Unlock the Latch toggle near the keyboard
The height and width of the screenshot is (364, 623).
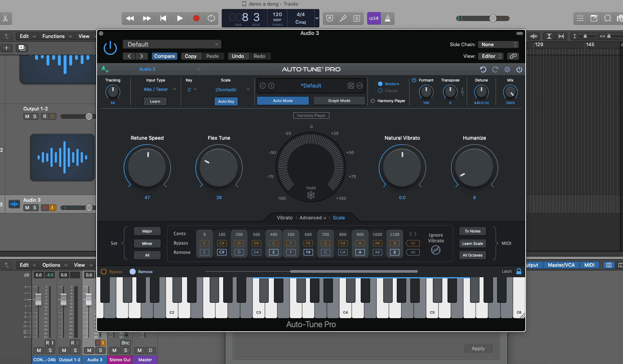[x=519, y=271]
